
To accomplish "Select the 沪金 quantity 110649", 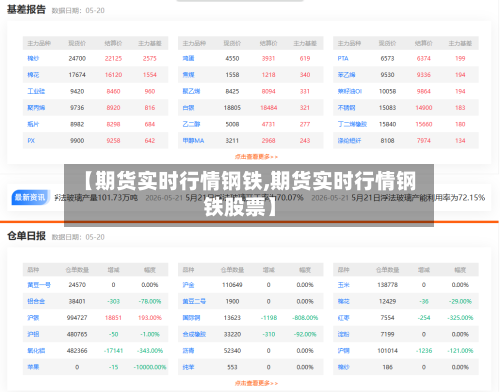I will [232, 285].
